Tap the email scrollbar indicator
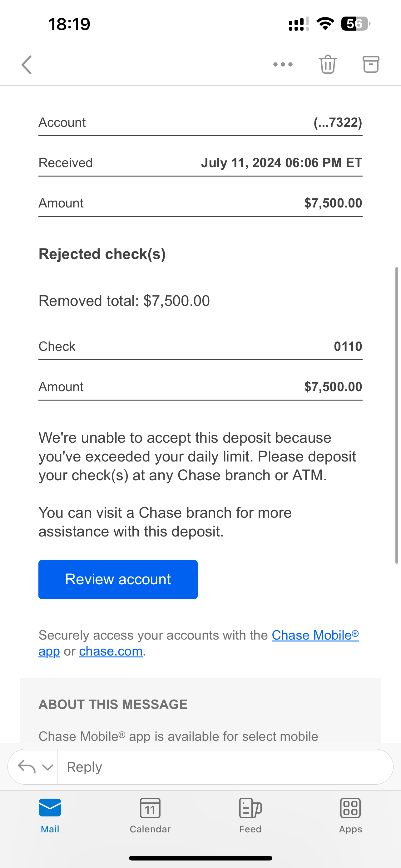This screenshot has width=401, height=868. (x=397, y=414)
